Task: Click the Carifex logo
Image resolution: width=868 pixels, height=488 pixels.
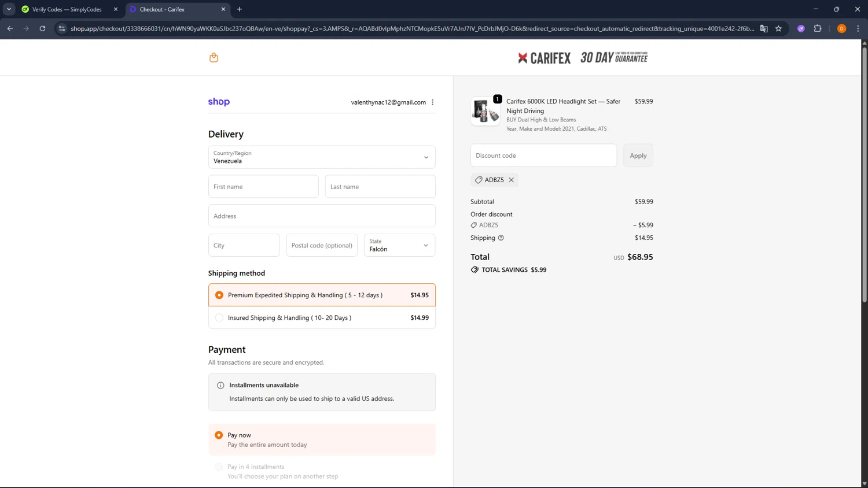Action: coord(544,58)
